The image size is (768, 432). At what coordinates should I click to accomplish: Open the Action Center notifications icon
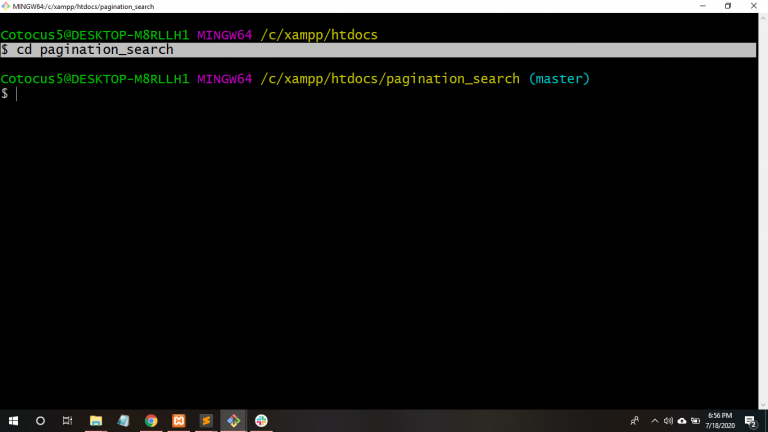750,421
